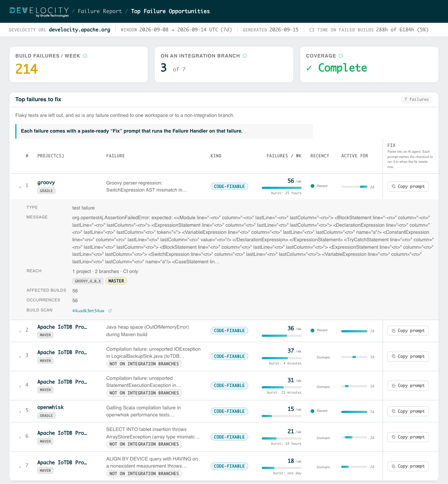The width and height of the screenshot is (448, 484).
Task: Go to Failure Report breadcrumb
Action: click(100, 11)
